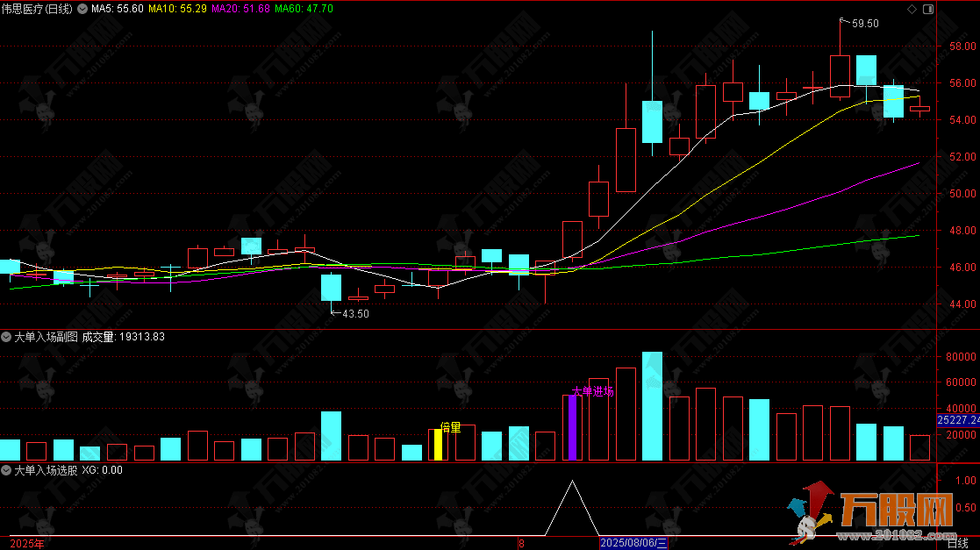Select the green MA60 indicator label
Image resolution: width=980 pixels, height=550 pixels.
[304, 9]
